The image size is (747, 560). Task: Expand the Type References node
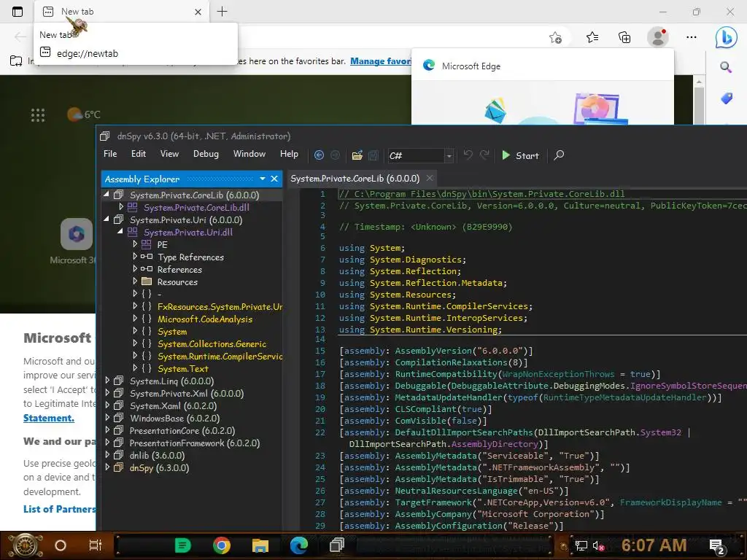click(x=135, y=256)
